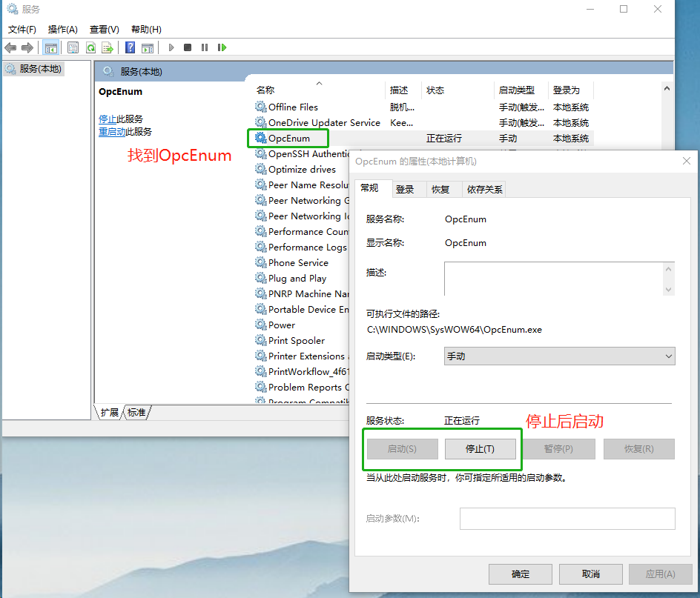Open the Properties toolbar icon
700x598 pixels.
pyautogui.click(x=73, y=47)
